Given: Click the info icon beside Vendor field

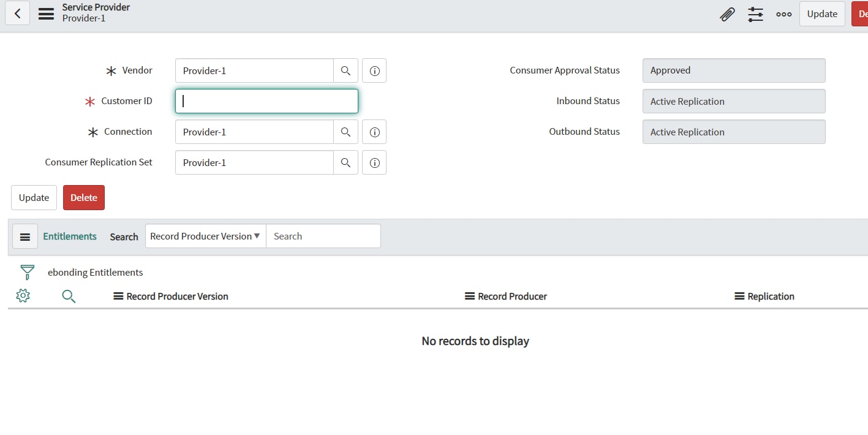Looking at the screenshot, I should (374, 70).
